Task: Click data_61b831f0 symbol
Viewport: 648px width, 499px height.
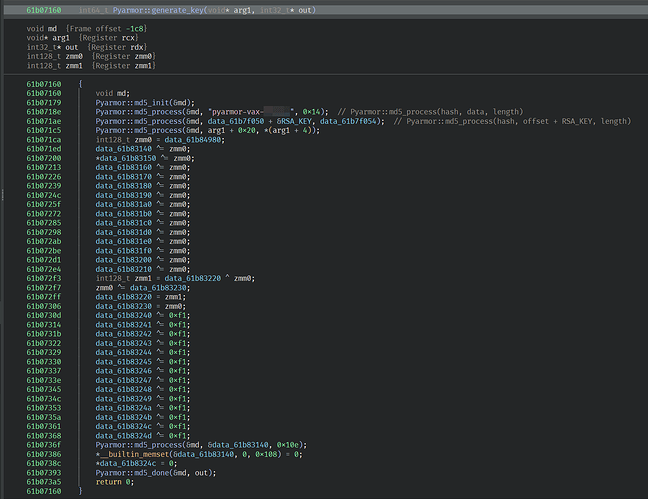Action: (124, 251)
